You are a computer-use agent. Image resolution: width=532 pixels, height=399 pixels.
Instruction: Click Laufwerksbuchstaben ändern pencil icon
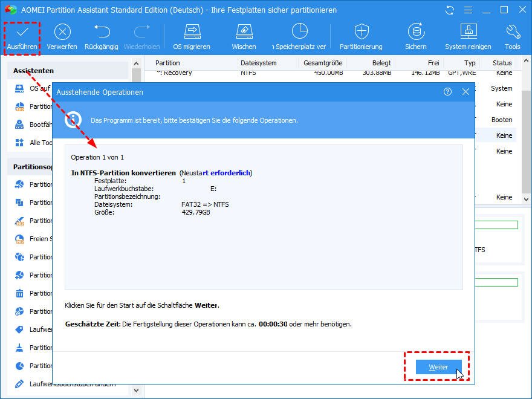click(x=19, y=384)
